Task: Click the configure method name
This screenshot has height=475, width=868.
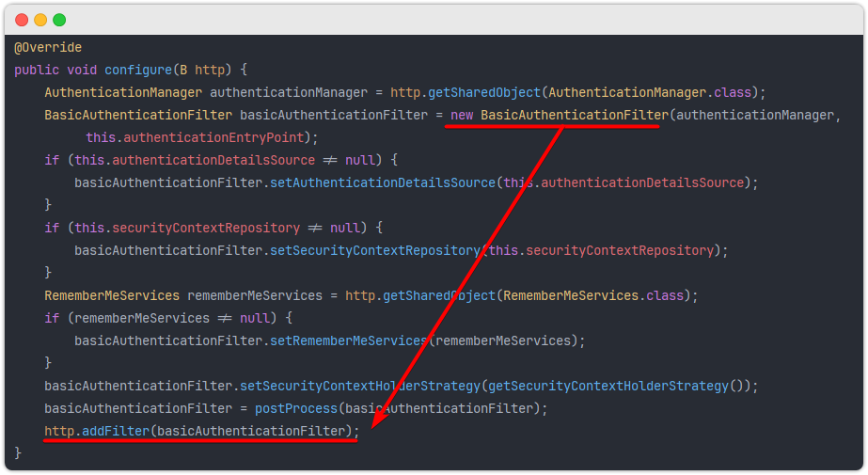Action: [x=138, y=71]
